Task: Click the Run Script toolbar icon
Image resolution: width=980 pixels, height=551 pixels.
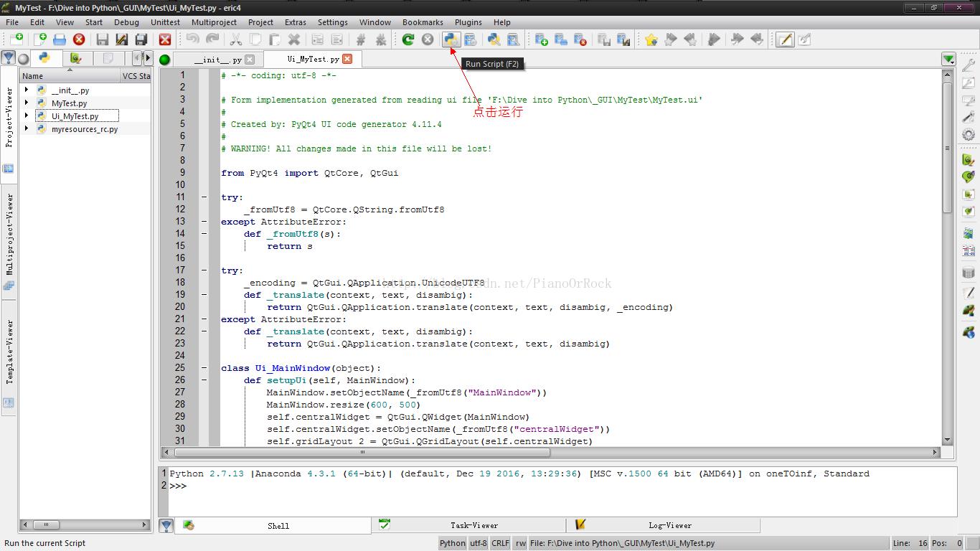Action: click(x=451, y=39)
